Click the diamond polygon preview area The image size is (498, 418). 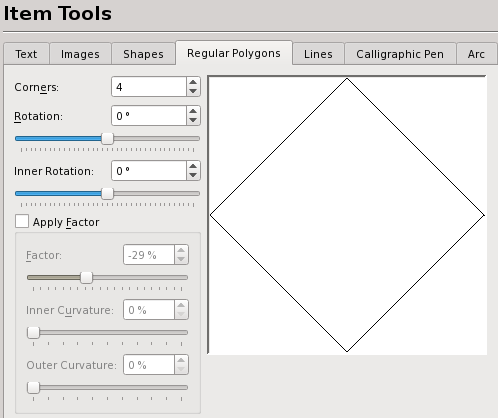point(347,215)
